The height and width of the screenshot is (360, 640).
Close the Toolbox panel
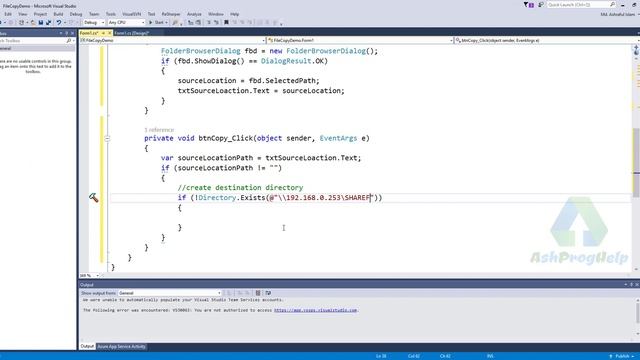pyautogui.click(x=73, y=33)
